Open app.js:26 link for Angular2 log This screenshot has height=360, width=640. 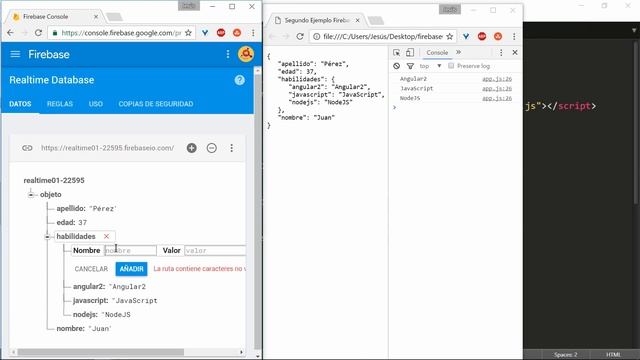pos(497,79)
